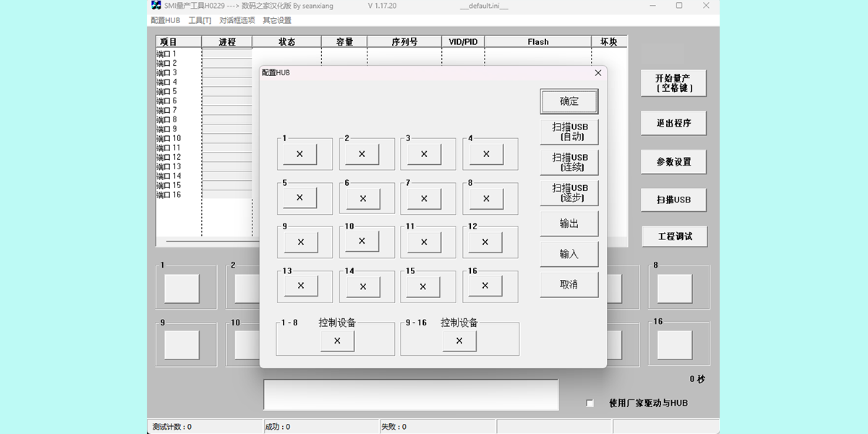
Task: Toggle port 13 X button in HUB dialog
Action: pyautogui.click(x=300, y=286)
